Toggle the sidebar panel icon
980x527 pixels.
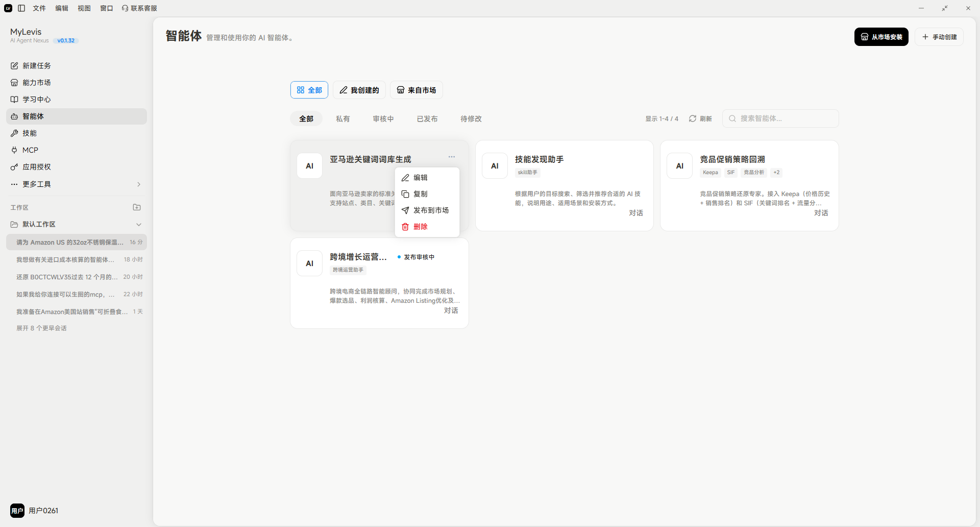pos(21,8)
